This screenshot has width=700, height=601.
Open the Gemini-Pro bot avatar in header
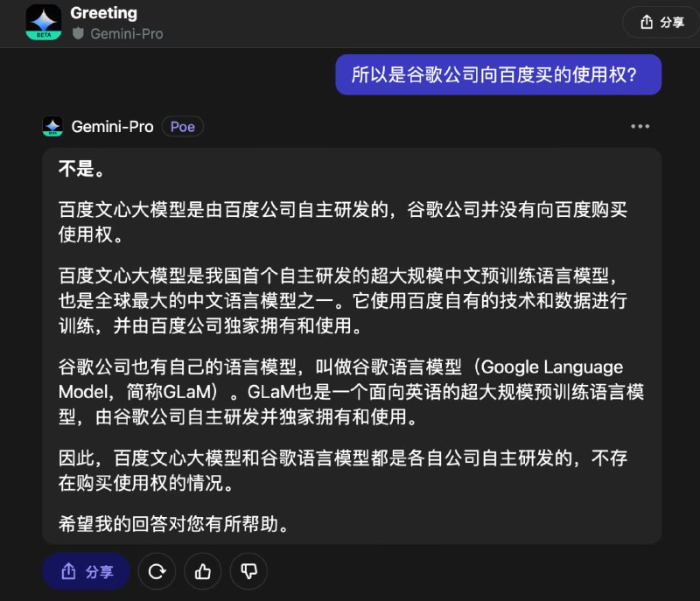pyautogui.click(x=43, y=23)
